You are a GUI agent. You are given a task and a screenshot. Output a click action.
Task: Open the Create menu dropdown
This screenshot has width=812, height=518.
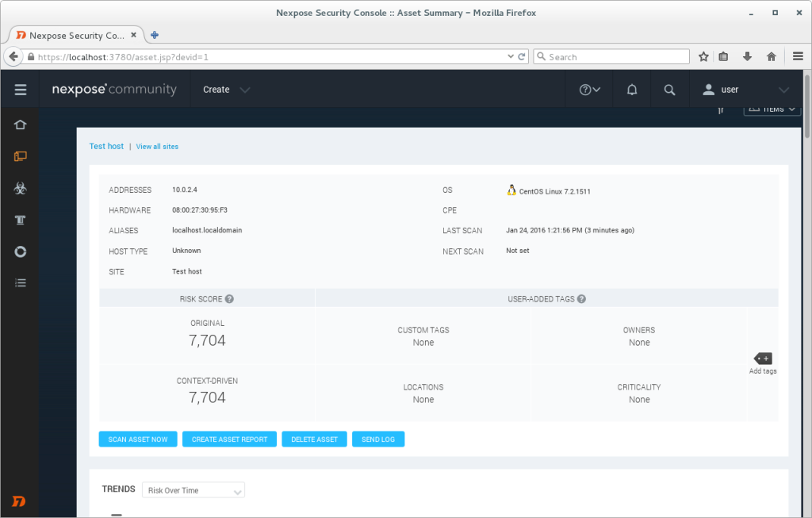point(226,90)
